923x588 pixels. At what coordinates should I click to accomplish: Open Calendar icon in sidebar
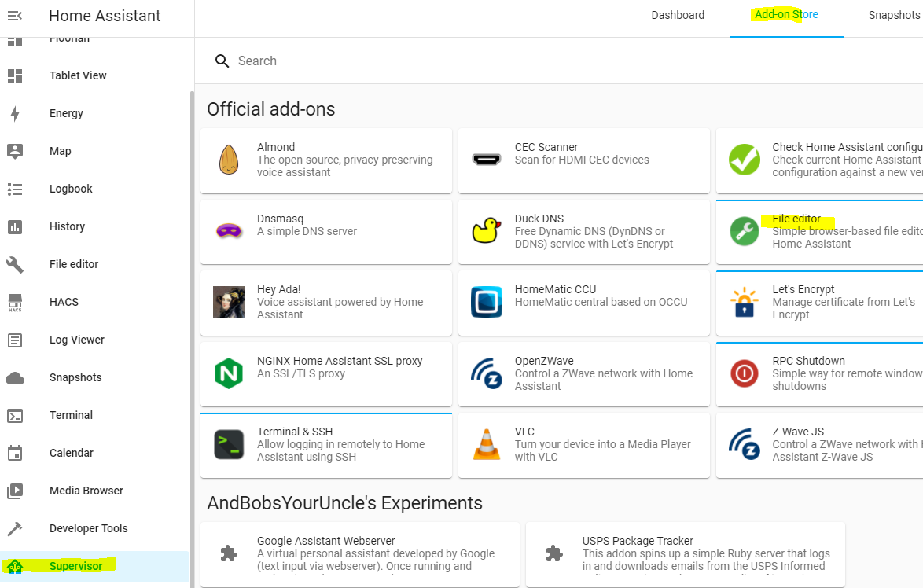click(x=15, y=453)
